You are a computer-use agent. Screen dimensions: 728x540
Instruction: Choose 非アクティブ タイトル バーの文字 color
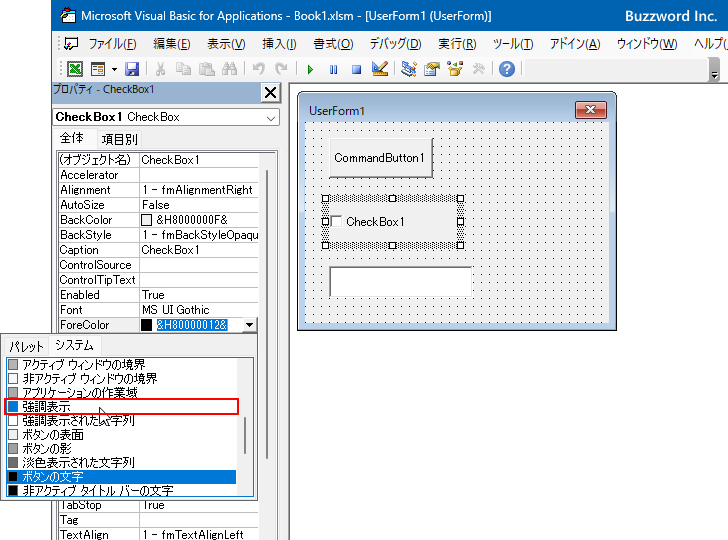(122, 490)
